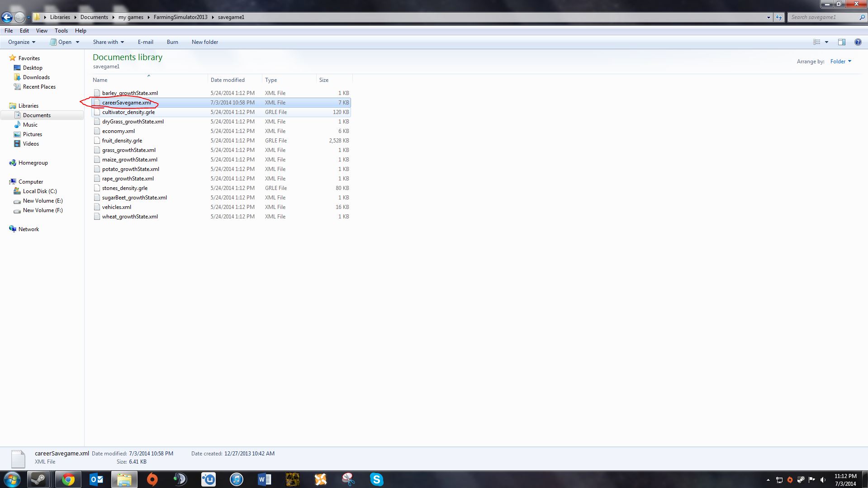Click the Forward navigation arrow
The width and height of the screenshot is (868, 488).
click(19, 17)
